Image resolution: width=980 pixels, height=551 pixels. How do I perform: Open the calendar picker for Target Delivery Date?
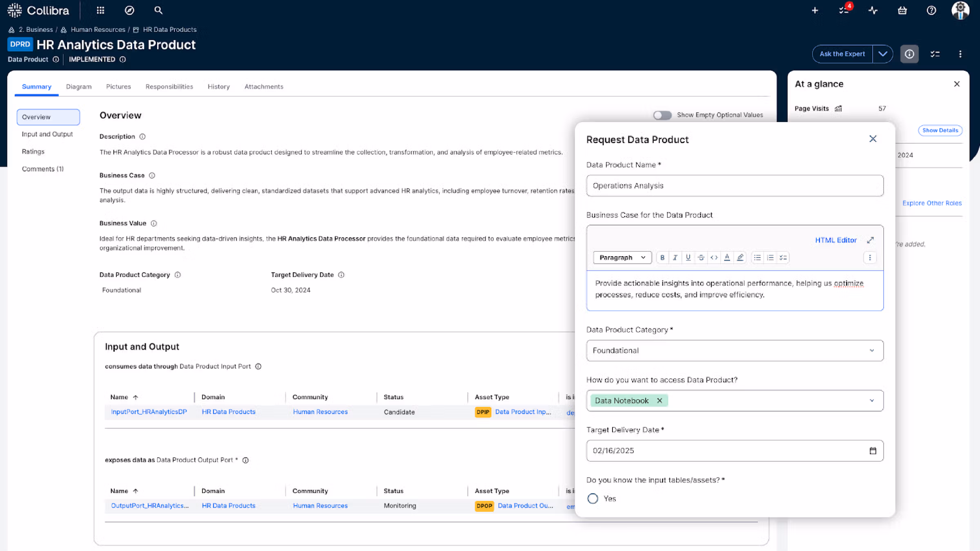[873, 451]
